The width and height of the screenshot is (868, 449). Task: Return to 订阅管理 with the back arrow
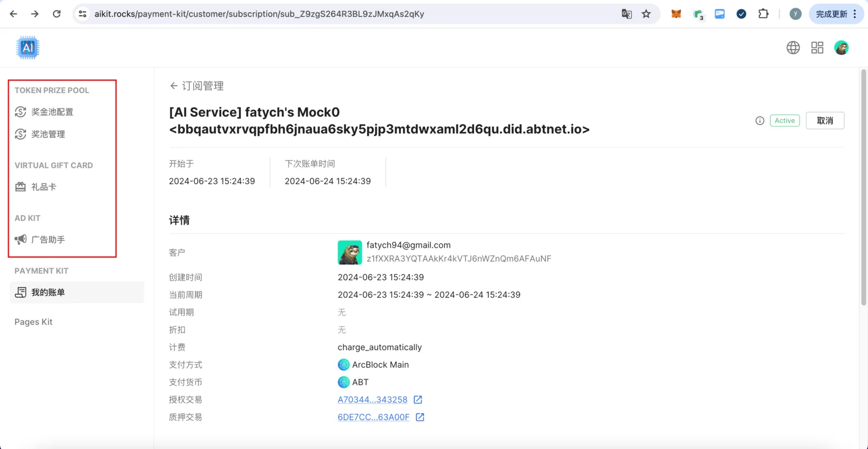coord(196,86)
